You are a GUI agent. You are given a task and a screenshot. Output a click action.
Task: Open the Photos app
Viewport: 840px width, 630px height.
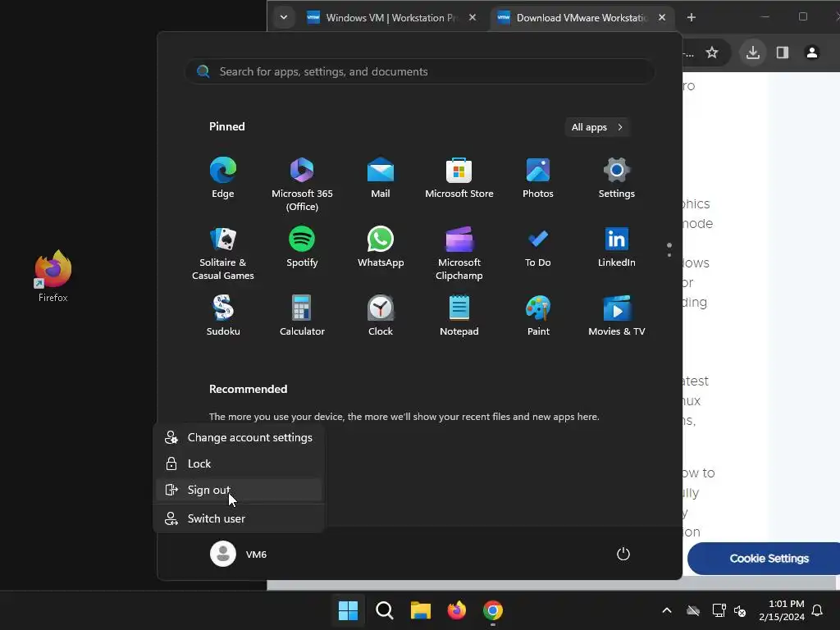[538, 178]
